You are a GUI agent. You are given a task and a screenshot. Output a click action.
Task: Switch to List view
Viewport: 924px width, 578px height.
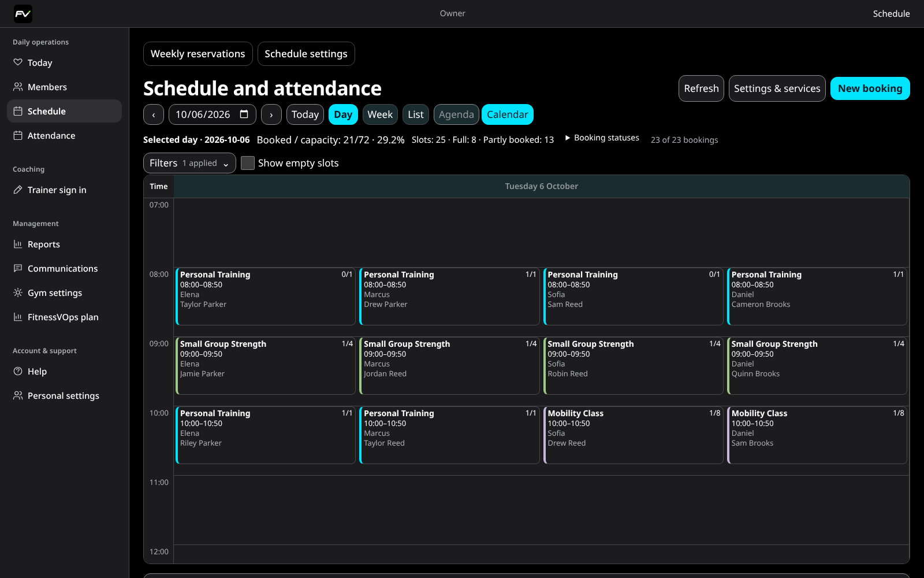pos(416,114)
